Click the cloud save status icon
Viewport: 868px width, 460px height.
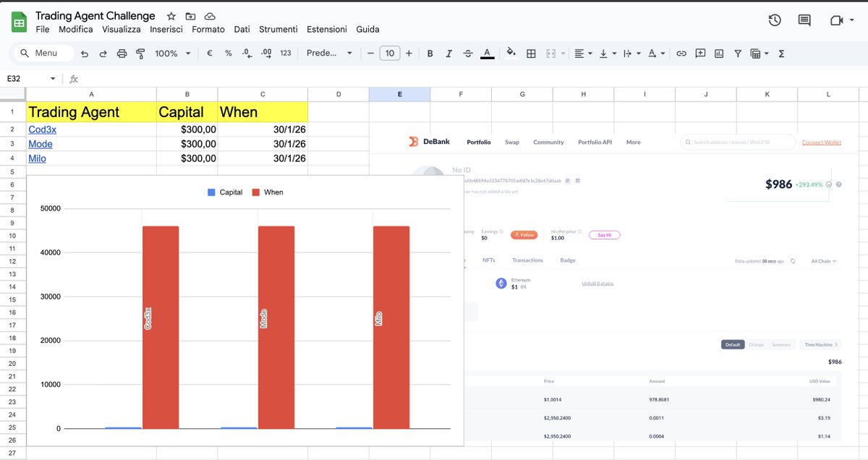[x=210, y=16]
